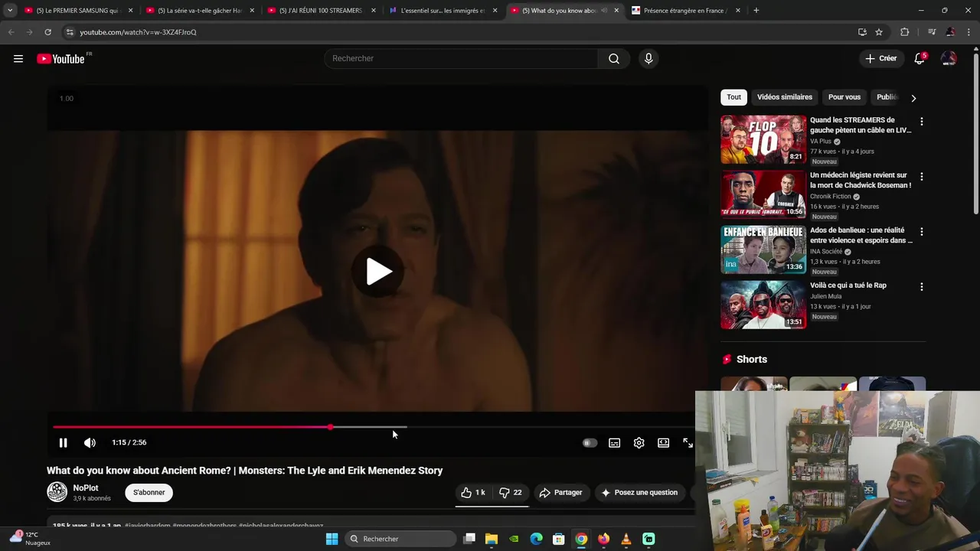The width and height of the screenshot is (980, 551).
Task: Open the install app icon in the address bar
Action: pos(862,32)
